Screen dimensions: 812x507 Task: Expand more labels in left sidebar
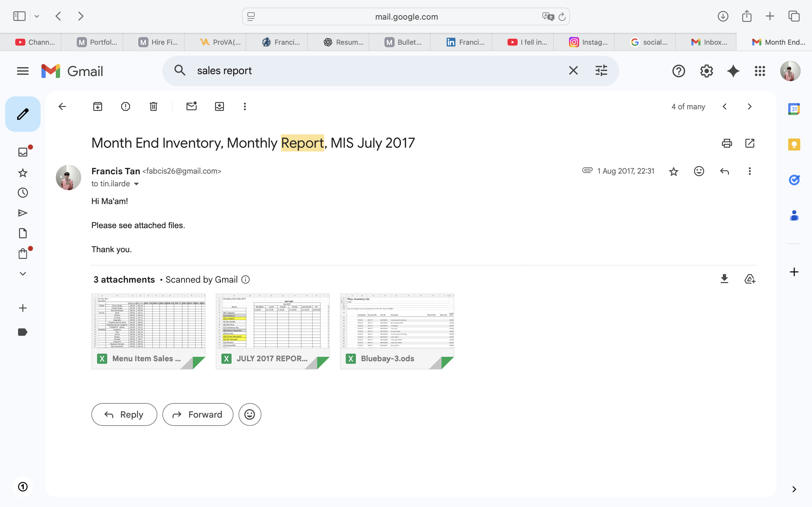coord(23,273)
